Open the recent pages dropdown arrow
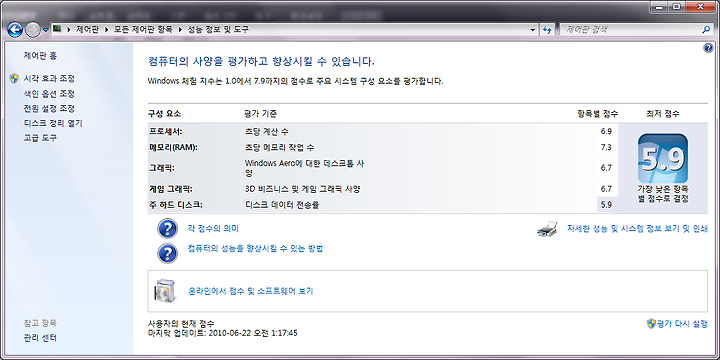 pos(45,31)
